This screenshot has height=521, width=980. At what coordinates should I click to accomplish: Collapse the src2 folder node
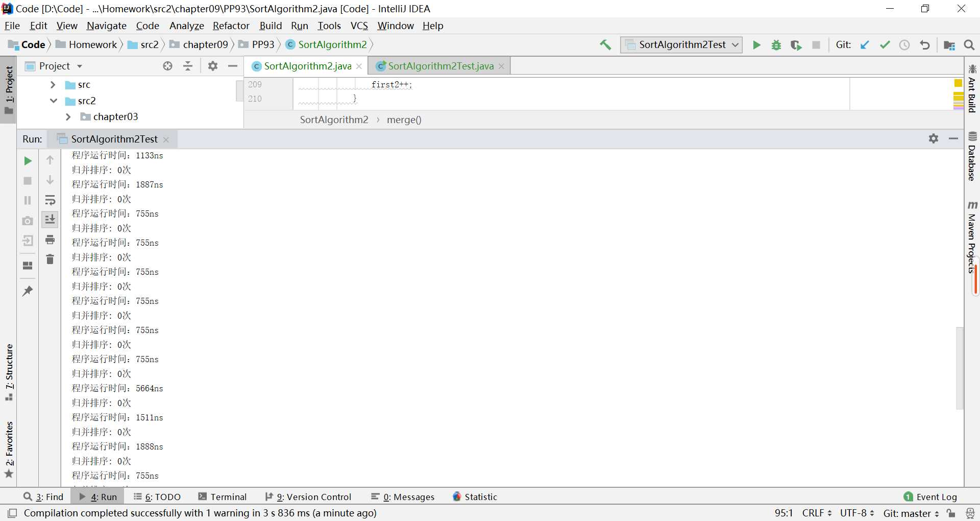tap(53, 101)
